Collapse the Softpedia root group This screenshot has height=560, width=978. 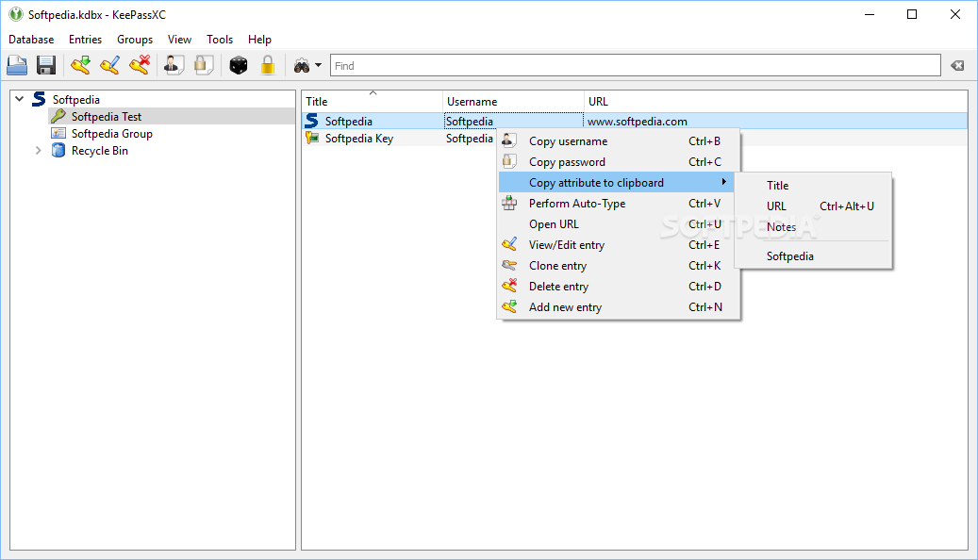pyautogui.click(x=20, y=99)
